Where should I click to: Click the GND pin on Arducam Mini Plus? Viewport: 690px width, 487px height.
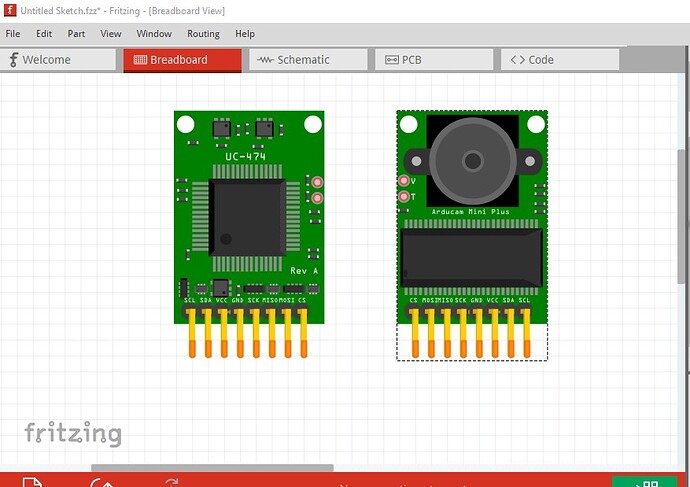[x=478, y=333]
